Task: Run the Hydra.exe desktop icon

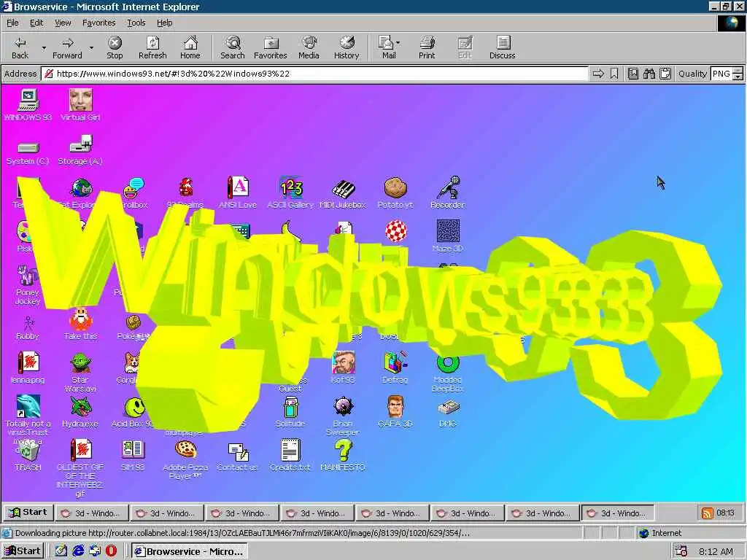Action: point(80,411)
